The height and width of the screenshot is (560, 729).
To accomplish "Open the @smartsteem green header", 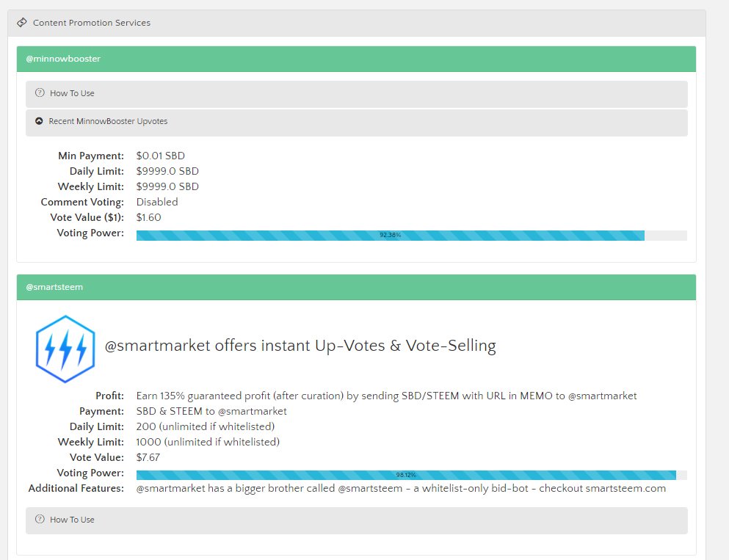I will pos(356,287).
